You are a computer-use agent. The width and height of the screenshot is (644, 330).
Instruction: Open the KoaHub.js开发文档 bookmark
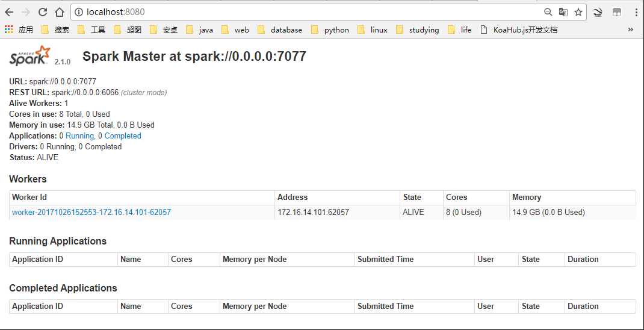point(519,30)
